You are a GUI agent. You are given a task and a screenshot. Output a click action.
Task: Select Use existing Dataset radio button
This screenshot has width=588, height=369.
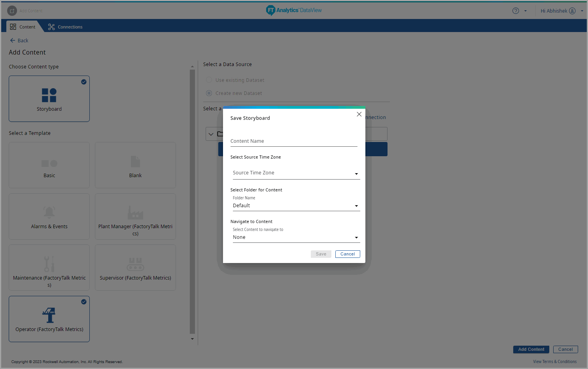click(x=209, y=80)
